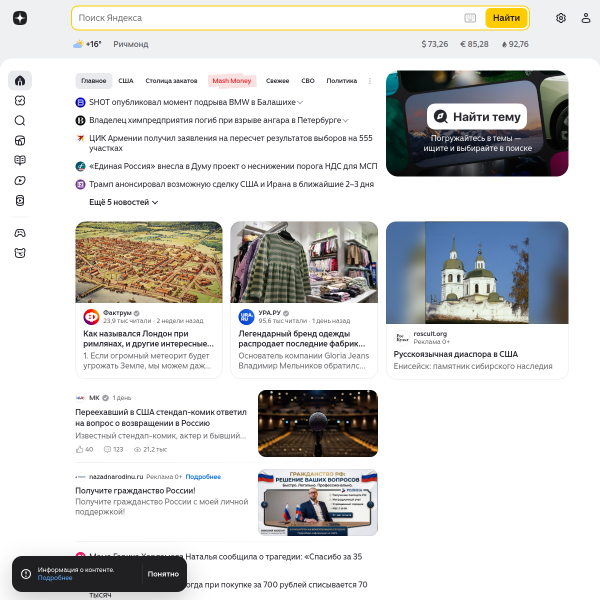Click the source icon beside Единая Россия news
600x600 pixels.
pos(80,166)
